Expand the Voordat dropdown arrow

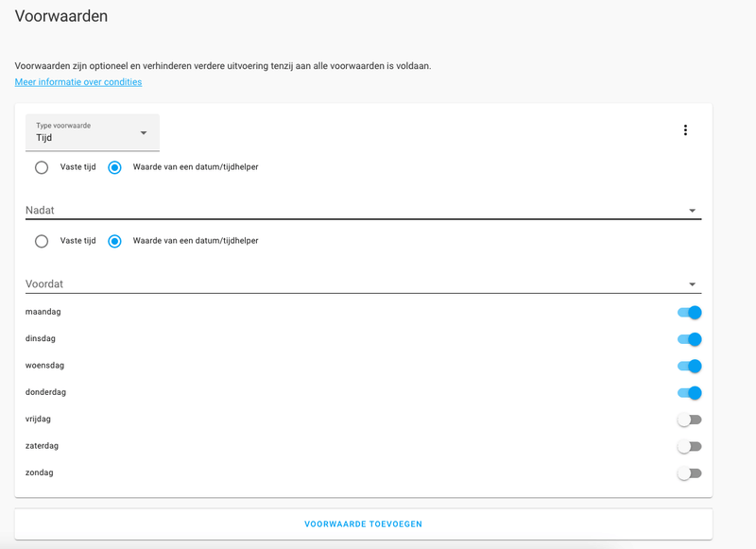[x=693, y=283]
